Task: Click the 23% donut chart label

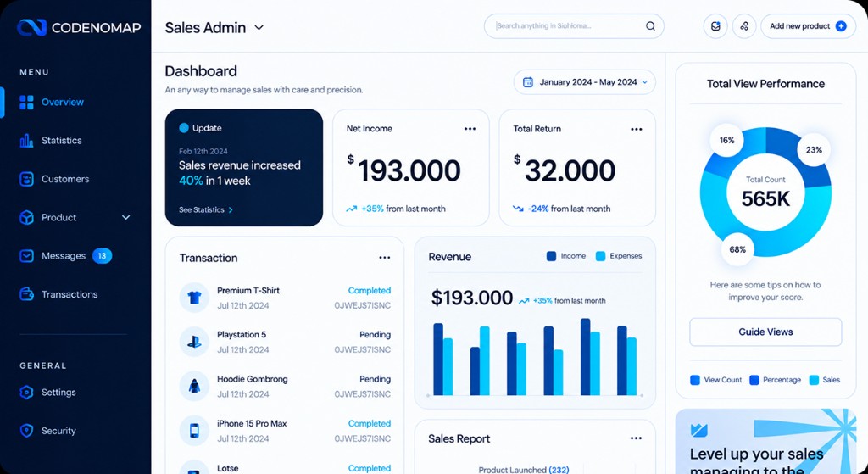Action: (x=814, y=149)
